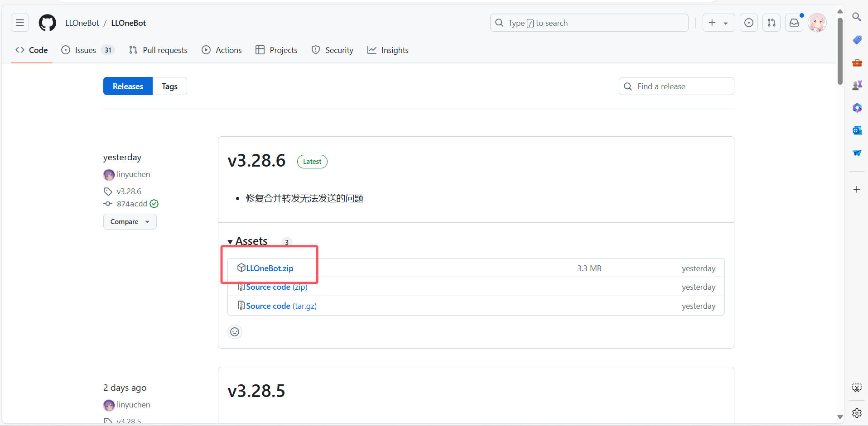
Task: Open the hamburger navigation menu
Action: pos(20,23)
